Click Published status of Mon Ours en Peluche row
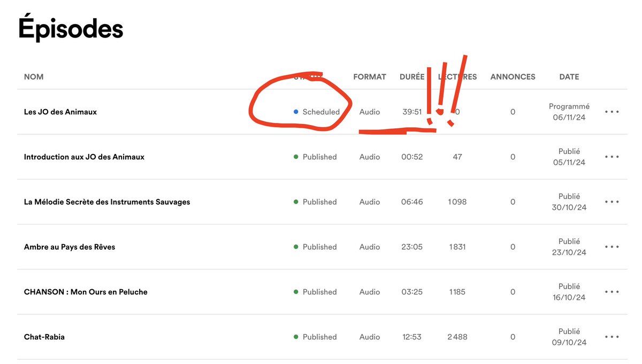 point(320,292)
